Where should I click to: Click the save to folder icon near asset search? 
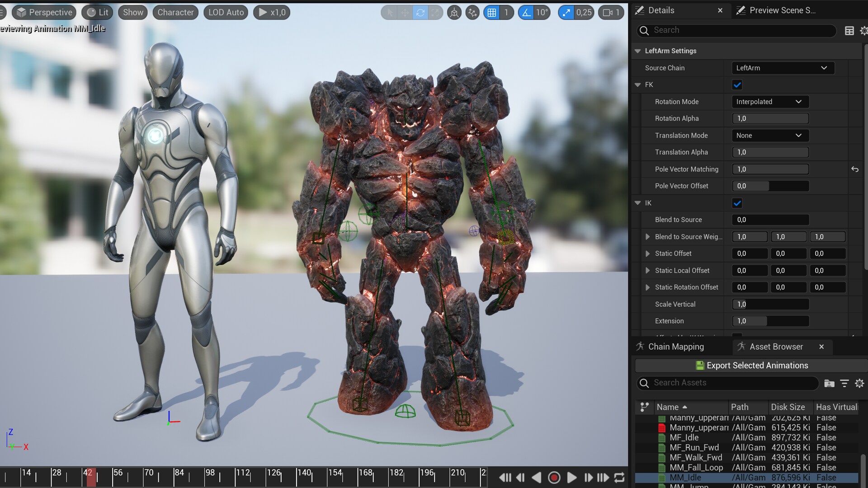point(829,383)
